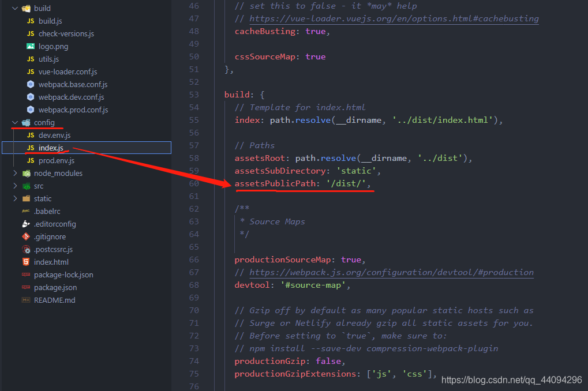
Task: Open .postcssrc.js file
Action: coord(53,249)
